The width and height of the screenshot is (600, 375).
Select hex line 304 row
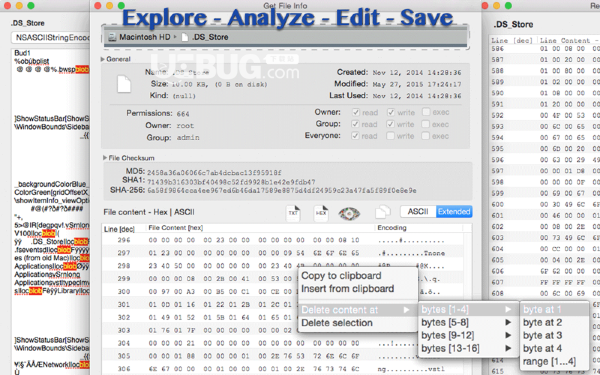point(283,343)
